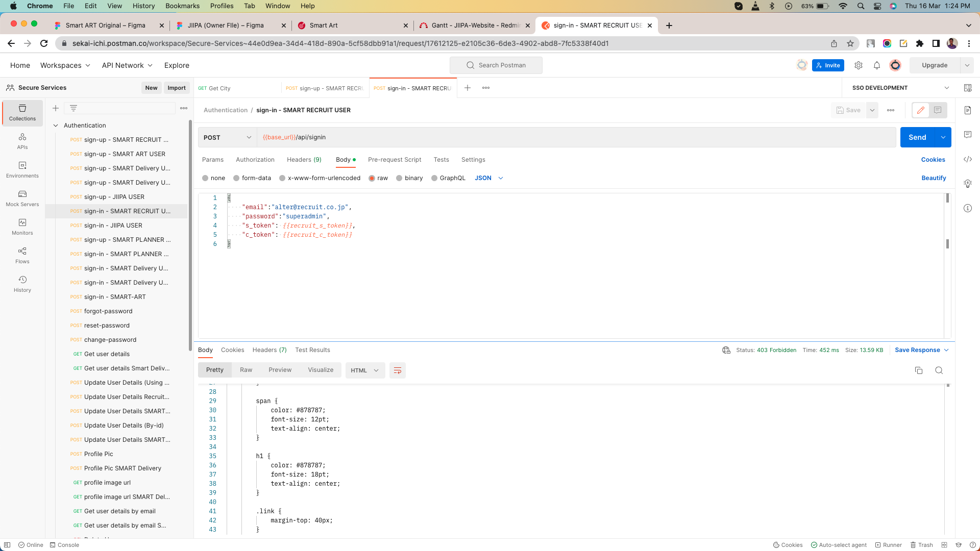980x551 pixels.
Task: Open the Monitors sidebar section
Action: point(22,227)
